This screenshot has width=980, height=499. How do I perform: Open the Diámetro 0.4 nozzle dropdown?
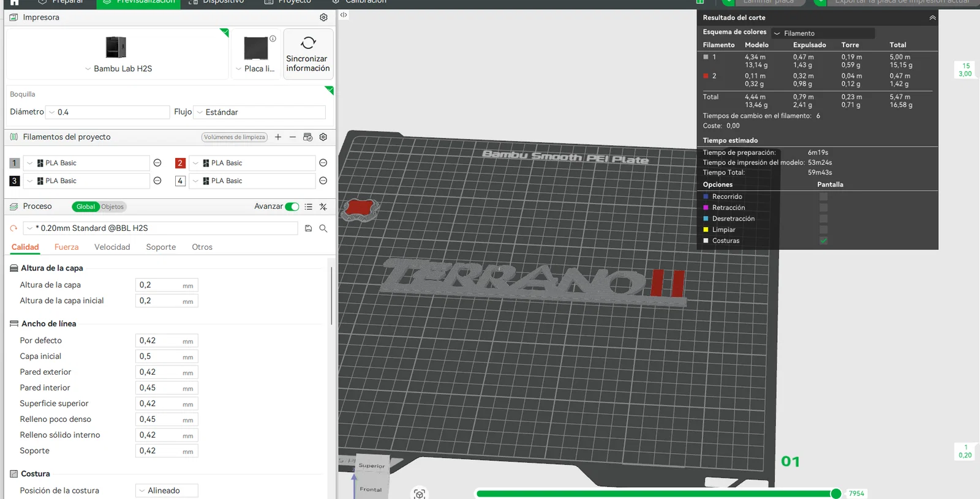click(x=108, y=112)
